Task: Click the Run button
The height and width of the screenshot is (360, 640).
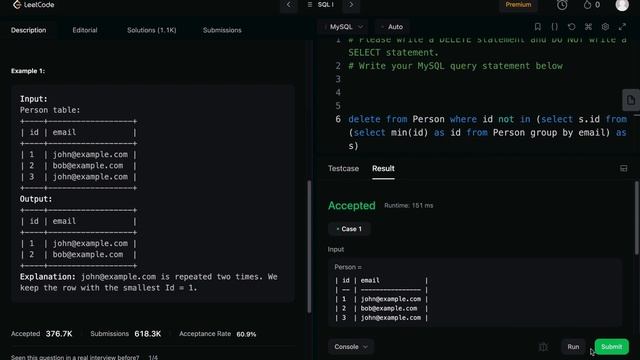Action: tap(573, 347)
